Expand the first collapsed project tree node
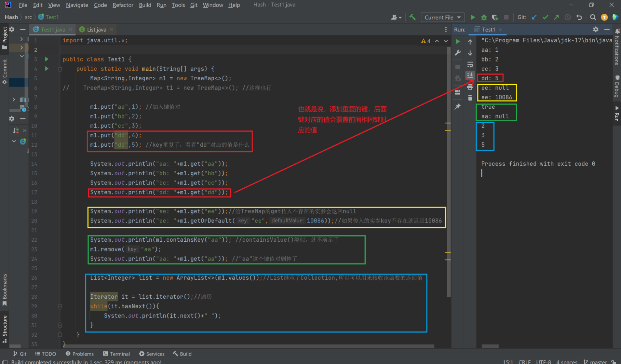621x364 pixels. click(x=21, y=39)
